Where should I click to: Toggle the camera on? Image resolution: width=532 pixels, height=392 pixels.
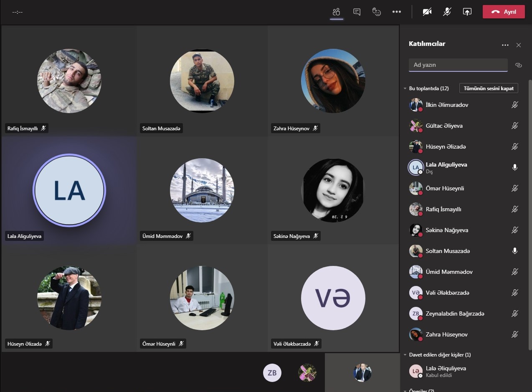427,12
